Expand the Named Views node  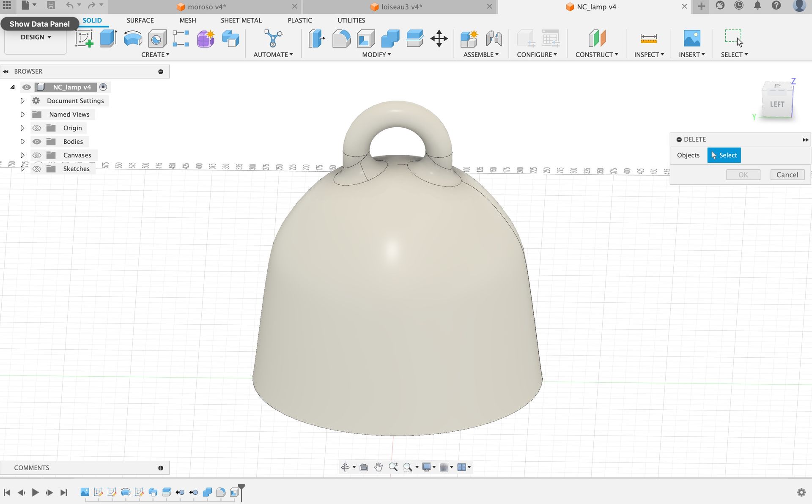click(22, 115)
